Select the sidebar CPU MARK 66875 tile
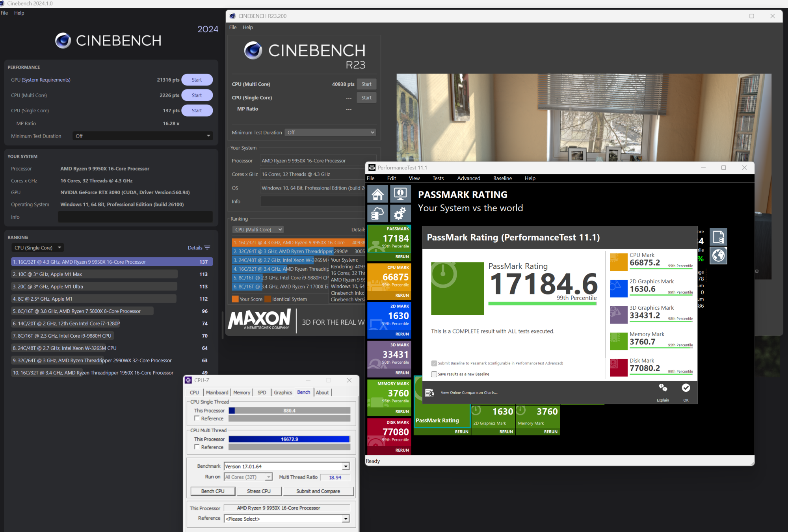This screenshot has height=532, width=788. tap(389, 282)
